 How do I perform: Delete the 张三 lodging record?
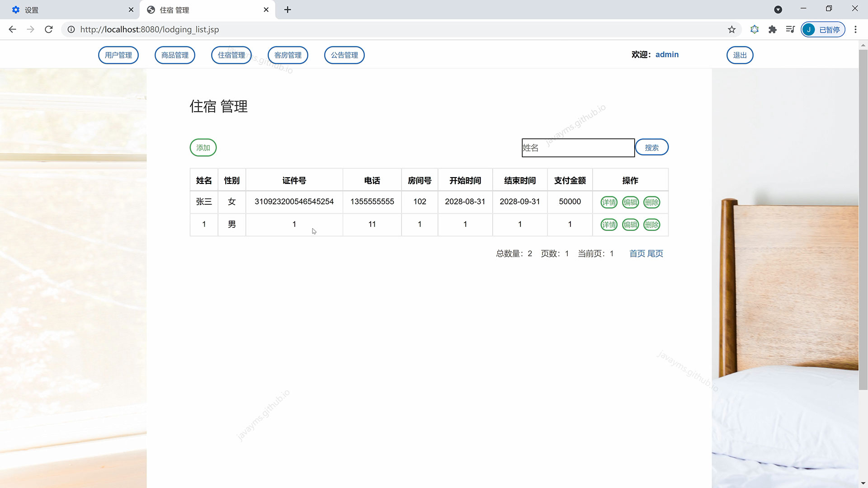(651, 202)
